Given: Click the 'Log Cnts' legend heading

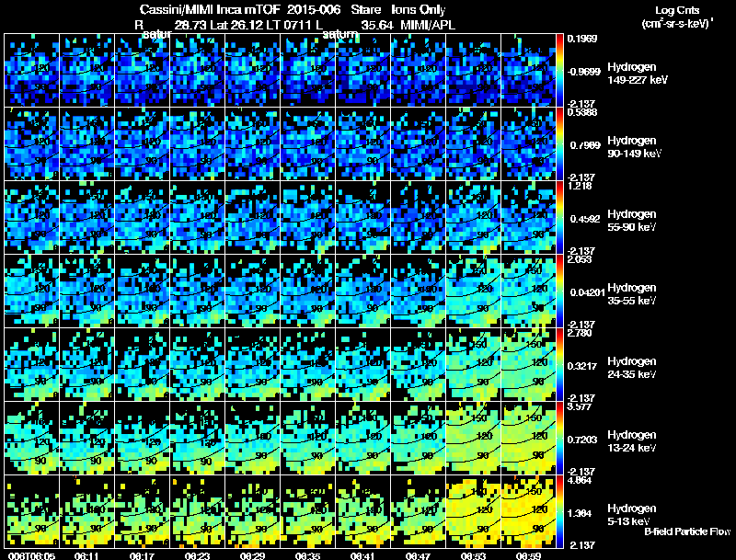Looking at the screenshot, I should (677, 10).
